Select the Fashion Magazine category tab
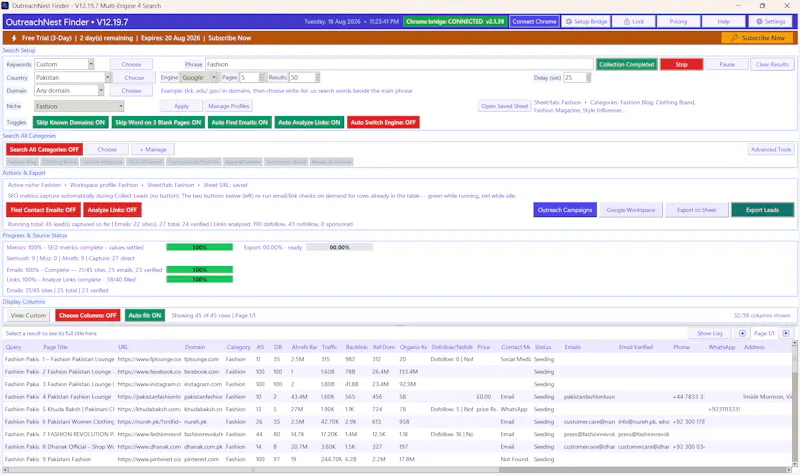The height and width of the screenshot is (475, 800). [x=102, y=162]
